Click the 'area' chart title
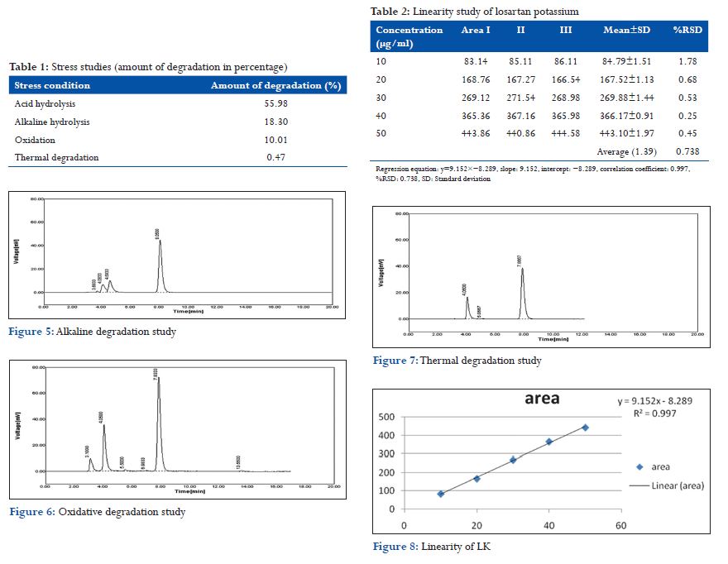This screenshot has width=728, height=564. (x=540, y=399)
